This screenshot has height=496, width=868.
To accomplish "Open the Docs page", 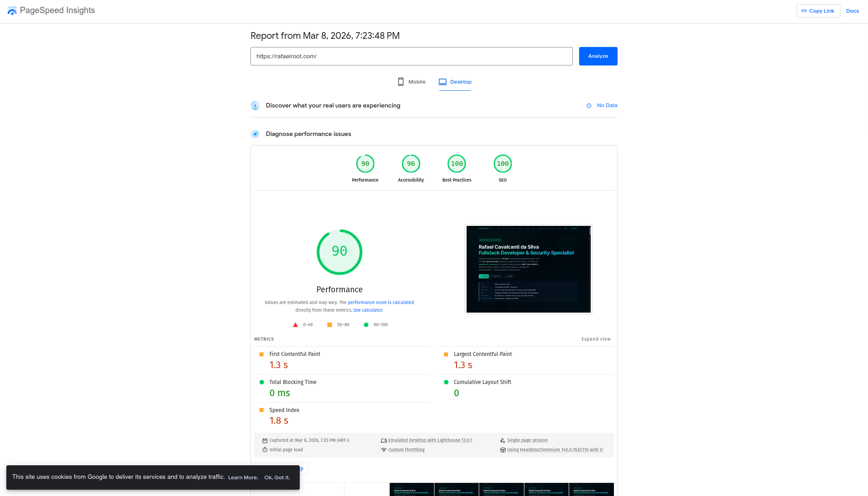I will pyautogui.click(x=852, y=10).
